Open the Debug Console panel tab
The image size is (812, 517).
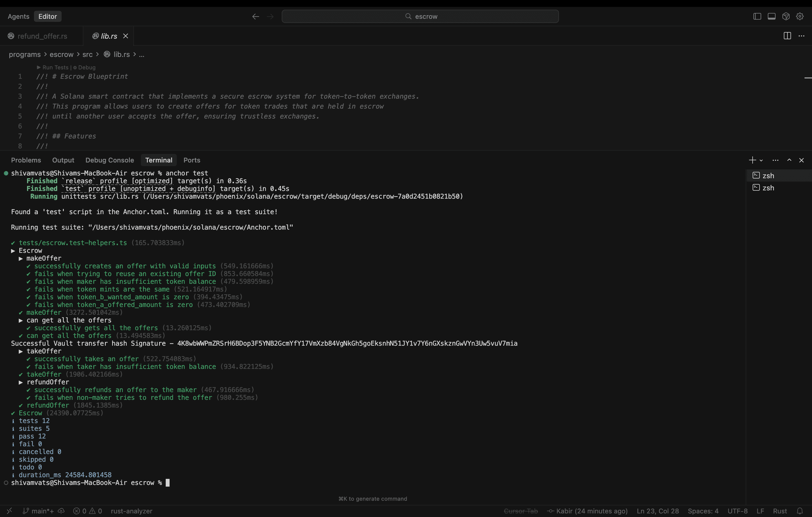(110, 160)
